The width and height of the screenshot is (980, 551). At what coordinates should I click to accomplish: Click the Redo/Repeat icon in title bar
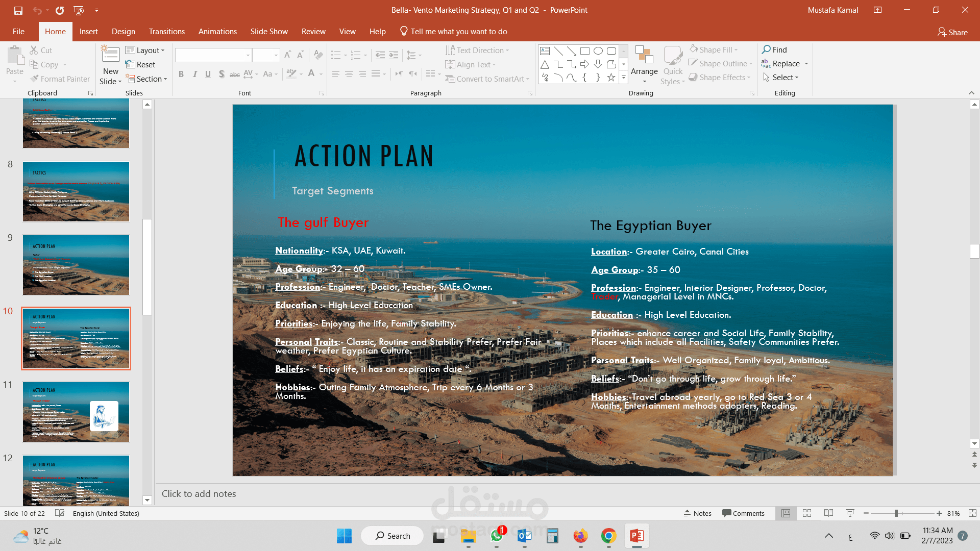click(60, 10)
